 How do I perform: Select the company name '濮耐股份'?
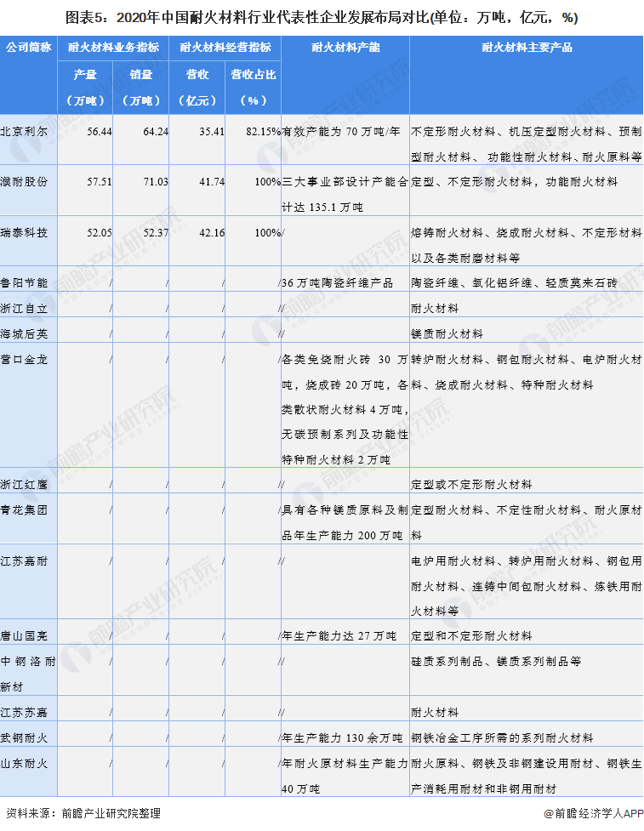[x=24, y=182]
